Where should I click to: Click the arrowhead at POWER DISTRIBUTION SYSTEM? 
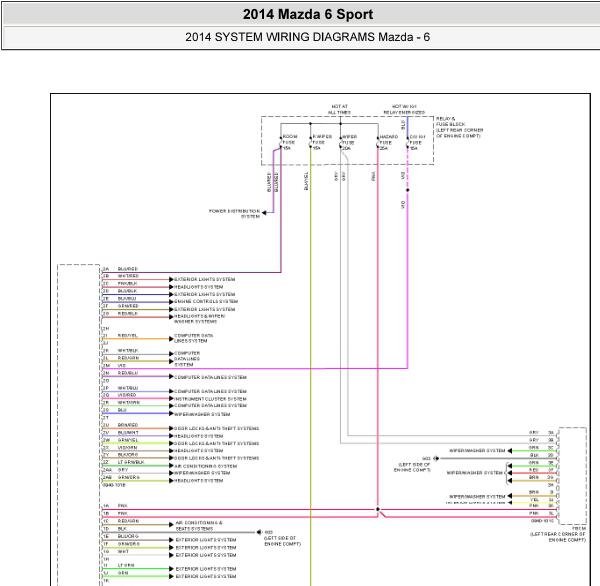click(x=264, y=213)
